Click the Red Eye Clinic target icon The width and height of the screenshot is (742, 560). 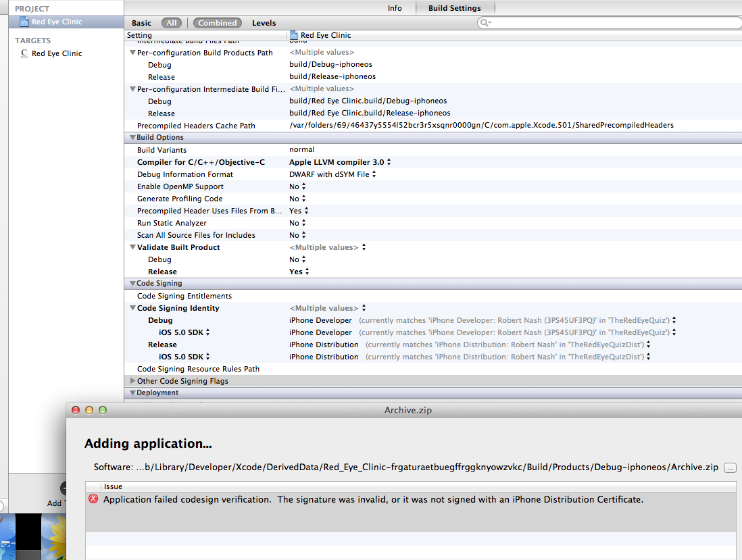click(24, 53)
